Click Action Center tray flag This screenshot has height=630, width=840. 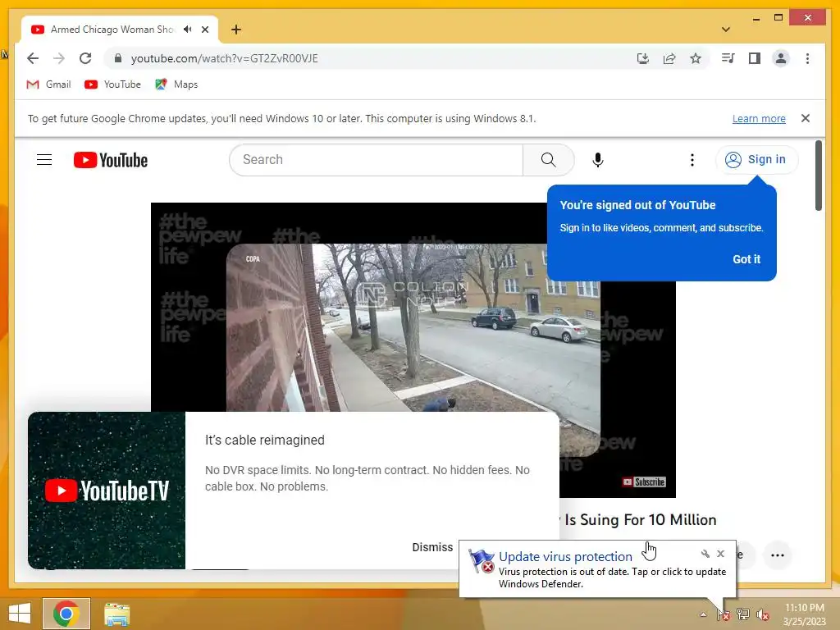[724, 614]
